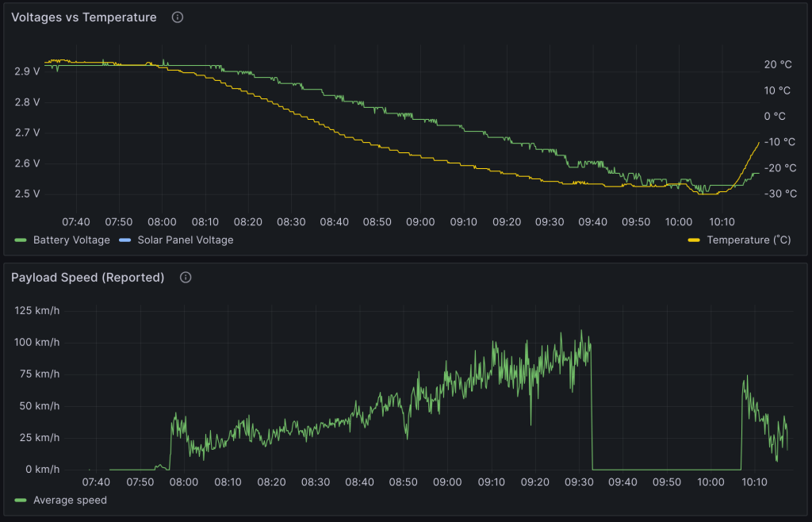Screen dimensions: 812x522
Task: Click the info icon beside Voltages vs Temperature
Action: [178, 17]
